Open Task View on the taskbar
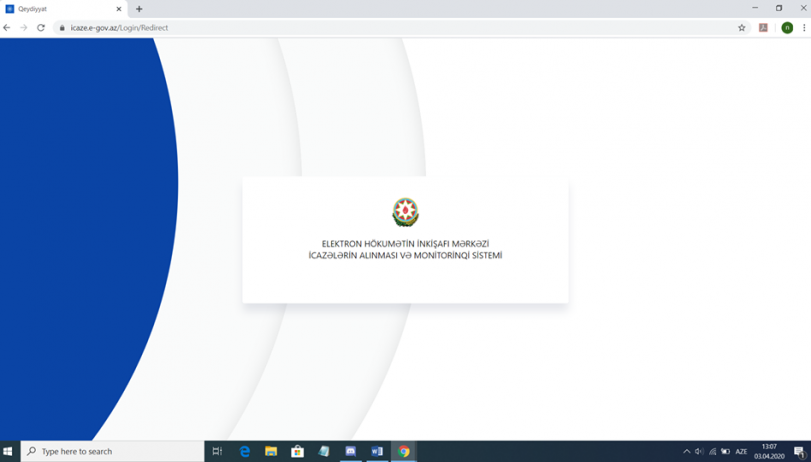This screenshot has height=462, width=811. point(217,451)
